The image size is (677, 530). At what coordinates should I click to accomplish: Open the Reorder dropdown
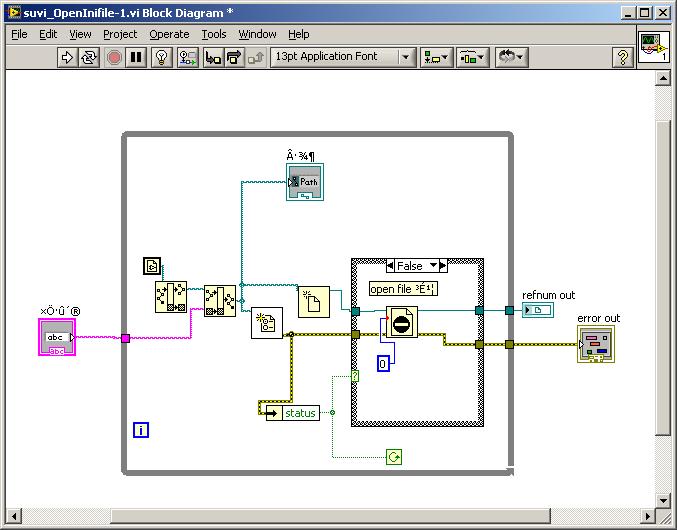(511, 57)
